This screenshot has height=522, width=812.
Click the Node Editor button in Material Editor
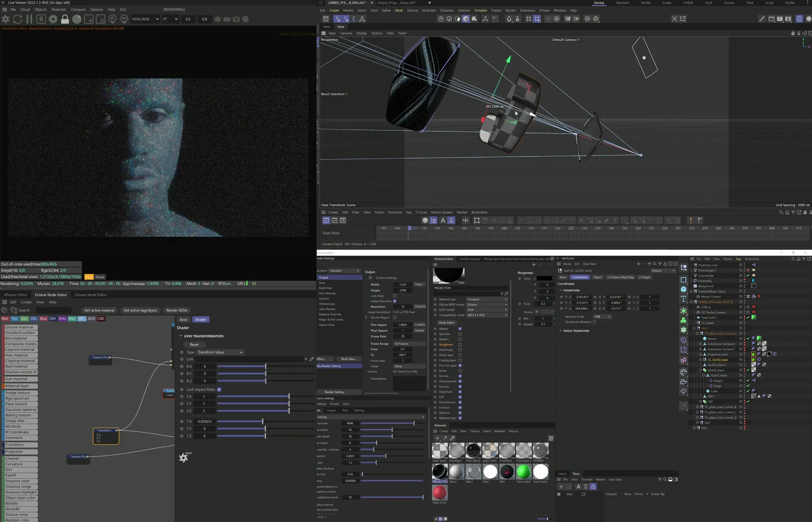click(x=447, y=322)
